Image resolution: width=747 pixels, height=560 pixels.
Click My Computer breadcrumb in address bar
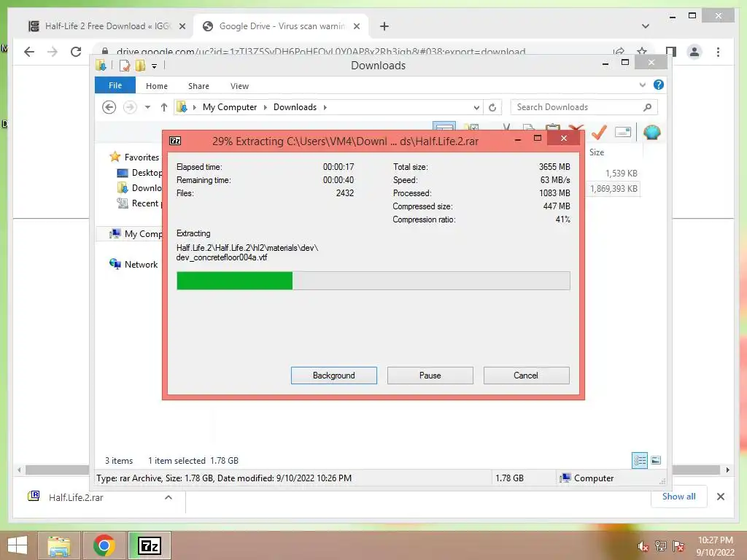pyautogui.click(x=230, y=107)
